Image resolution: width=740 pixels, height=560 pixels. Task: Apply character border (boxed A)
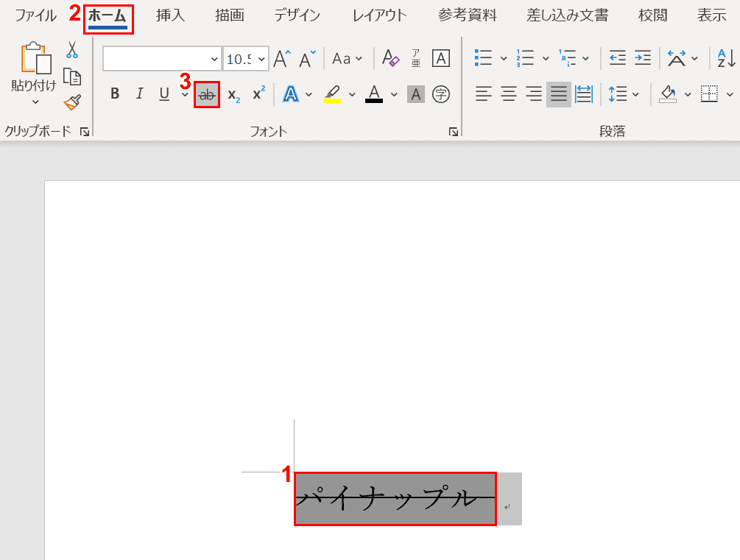click(x=441, y=58)
